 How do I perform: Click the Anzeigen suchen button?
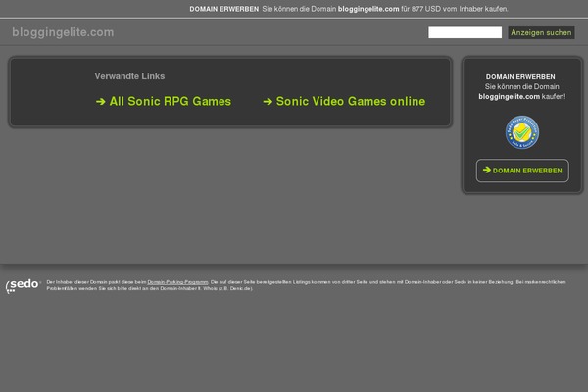541,32
